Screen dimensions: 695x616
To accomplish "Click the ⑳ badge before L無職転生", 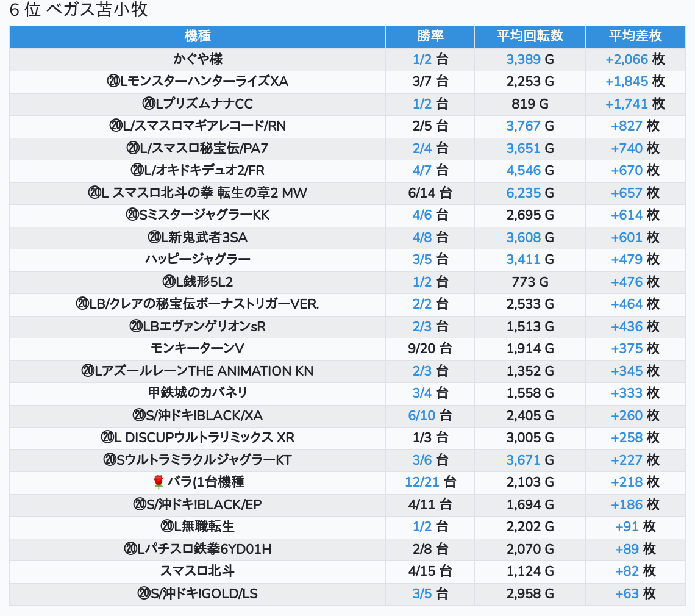I will [167, 526].
